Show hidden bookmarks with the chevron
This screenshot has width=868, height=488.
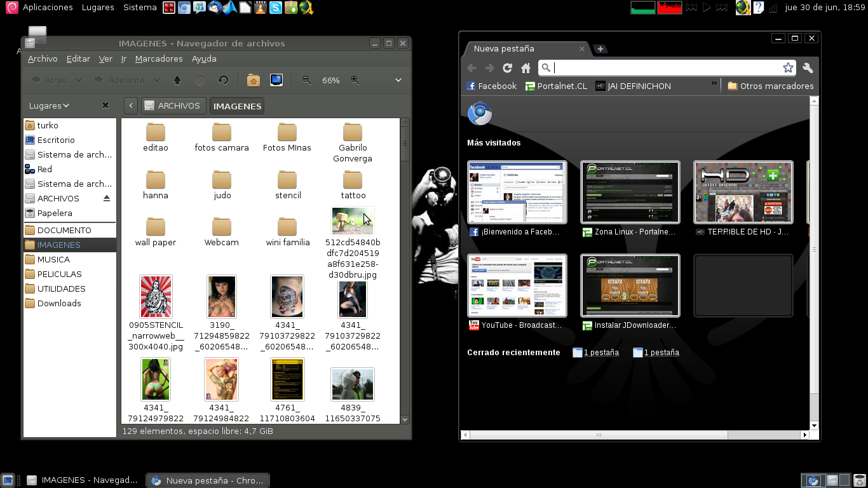(714, 83)
